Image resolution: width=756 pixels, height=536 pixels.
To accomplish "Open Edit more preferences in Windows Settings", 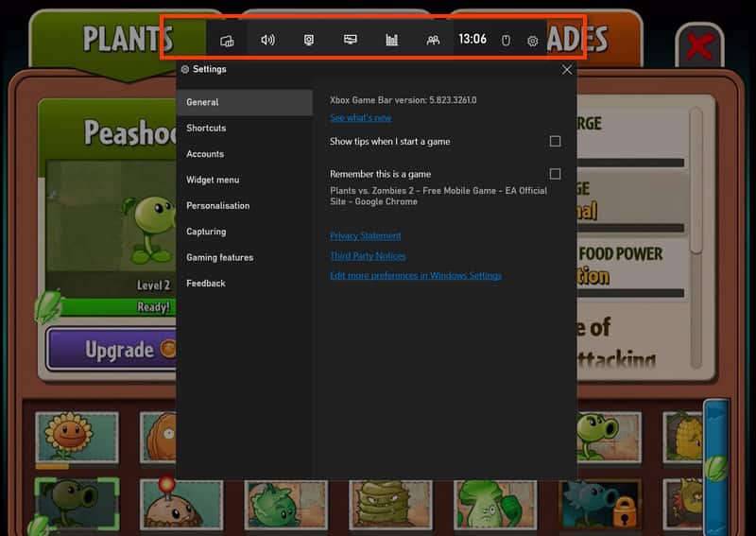I will [416, 275].
